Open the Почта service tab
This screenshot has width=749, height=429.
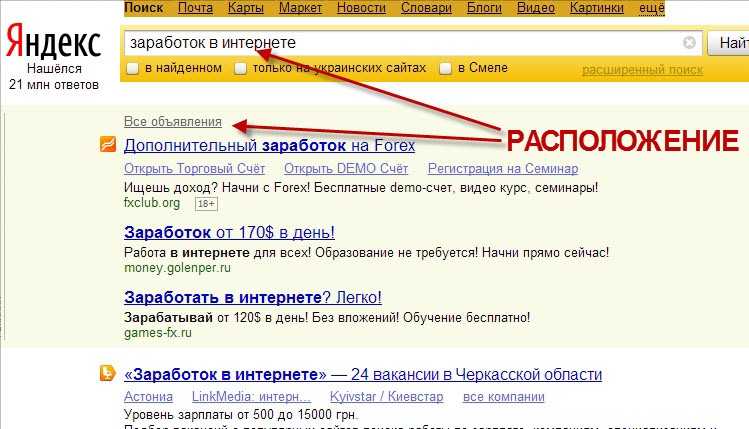tap(195, 8)
